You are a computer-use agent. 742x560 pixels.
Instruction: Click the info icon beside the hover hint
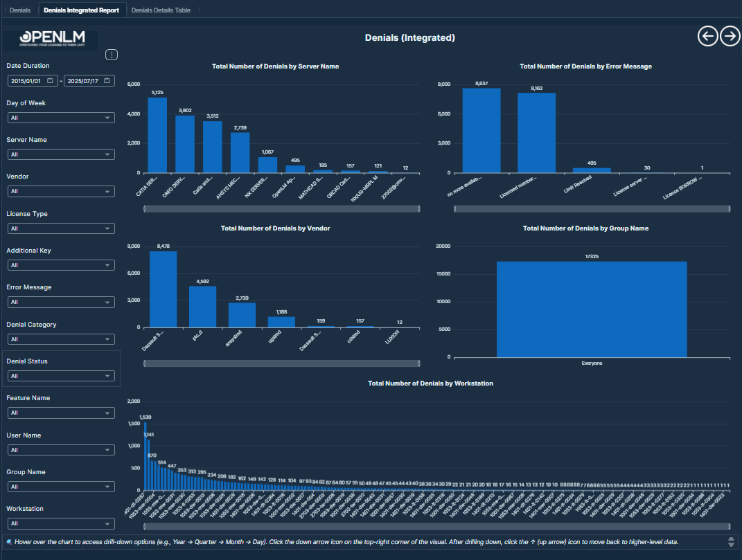tap(8, 541)
